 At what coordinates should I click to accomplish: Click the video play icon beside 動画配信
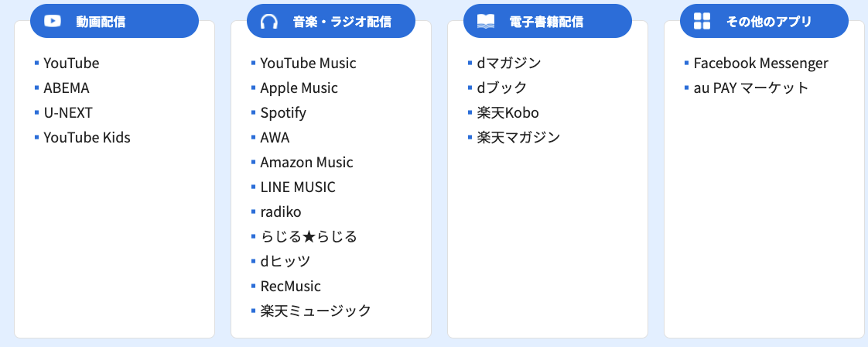pyautogui.click(x=53, y=21)
